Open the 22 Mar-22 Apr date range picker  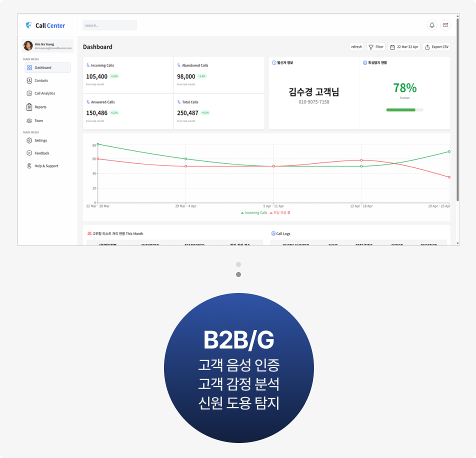pos(404,47)
